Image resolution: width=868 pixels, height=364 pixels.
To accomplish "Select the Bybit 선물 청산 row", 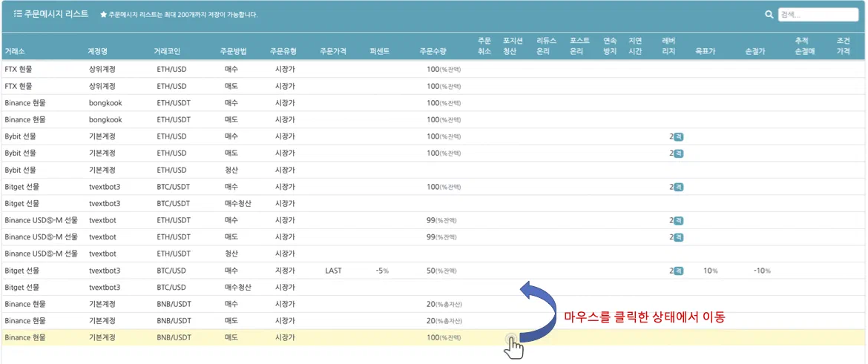I will point(433,170).
